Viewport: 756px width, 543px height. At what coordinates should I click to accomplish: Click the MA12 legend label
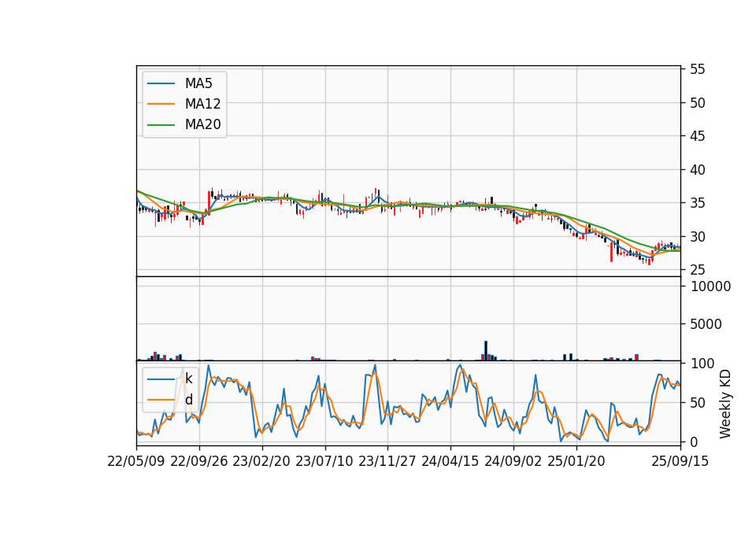(x=202, y=104)
